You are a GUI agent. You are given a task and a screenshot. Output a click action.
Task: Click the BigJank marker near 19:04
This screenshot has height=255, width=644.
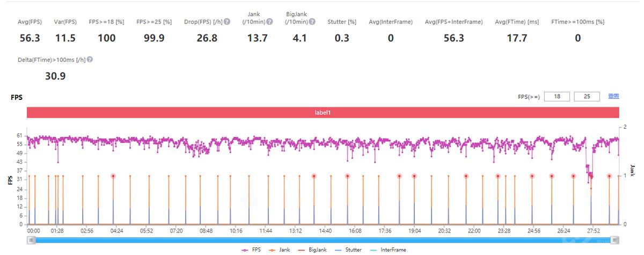click(414, 176)
